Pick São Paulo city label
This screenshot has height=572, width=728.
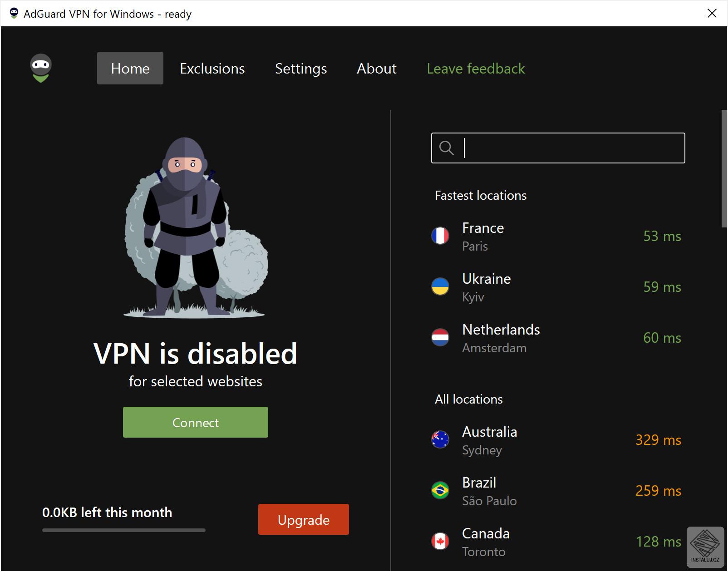click(489, 501)
